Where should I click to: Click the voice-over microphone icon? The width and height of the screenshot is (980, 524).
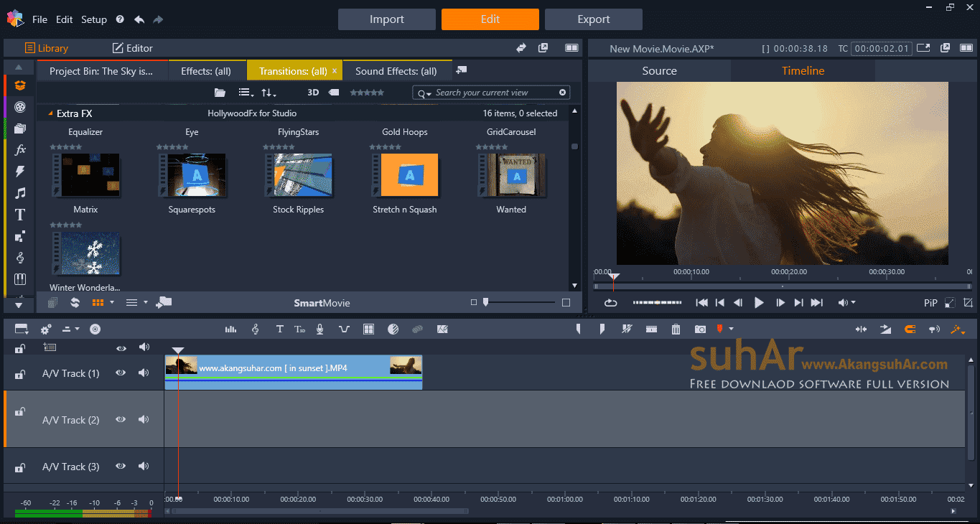point(320,329)
